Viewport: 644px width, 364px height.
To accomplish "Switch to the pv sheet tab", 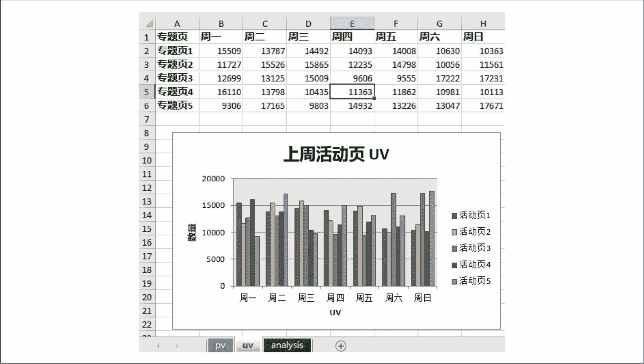I will (x=220, y=345).
